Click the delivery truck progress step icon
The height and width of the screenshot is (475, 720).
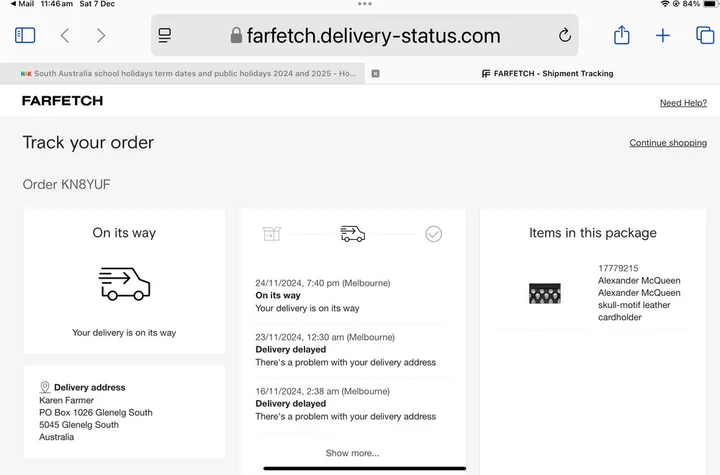pyautogui.click(x=353, y=234)
